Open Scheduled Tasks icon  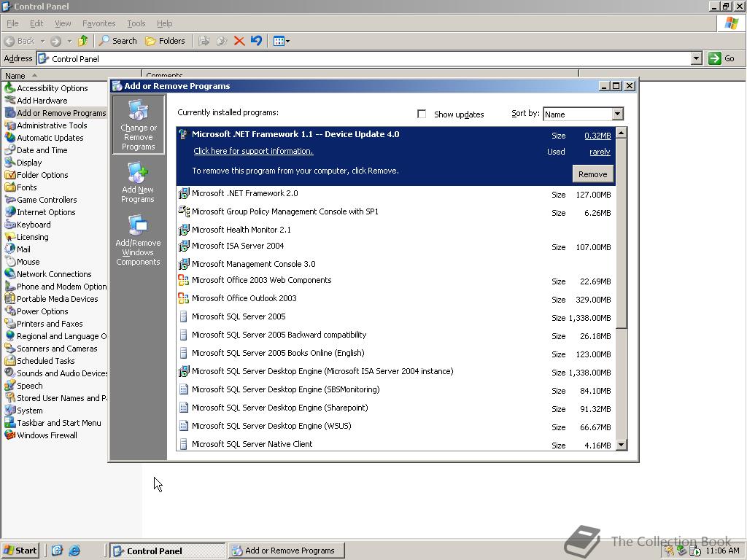[10, 360]
